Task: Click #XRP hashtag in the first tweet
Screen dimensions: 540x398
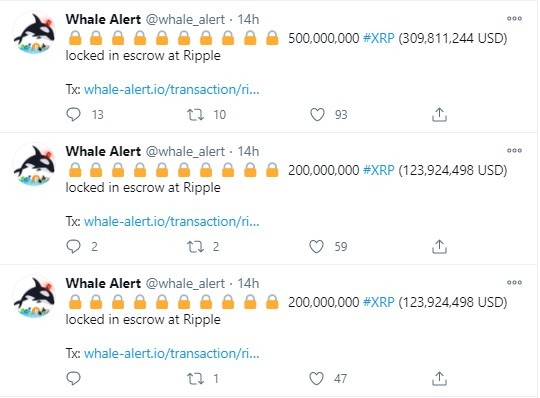Action: click(x=379, y=38)
